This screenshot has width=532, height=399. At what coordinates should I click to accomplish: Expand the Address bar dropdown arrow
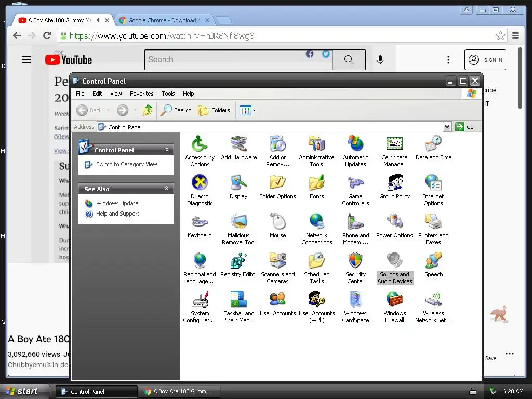[447, 127]
